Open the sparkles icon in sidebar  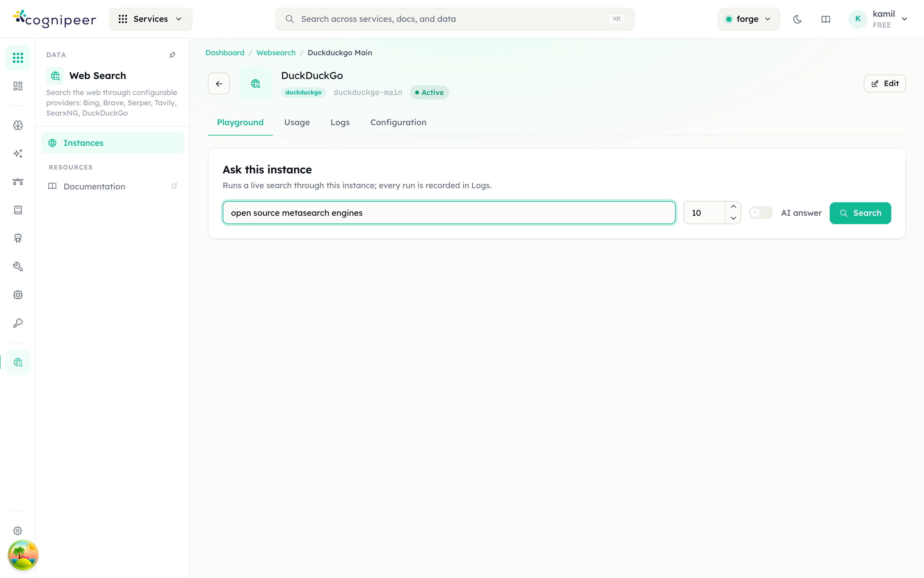tap(18, 154)
